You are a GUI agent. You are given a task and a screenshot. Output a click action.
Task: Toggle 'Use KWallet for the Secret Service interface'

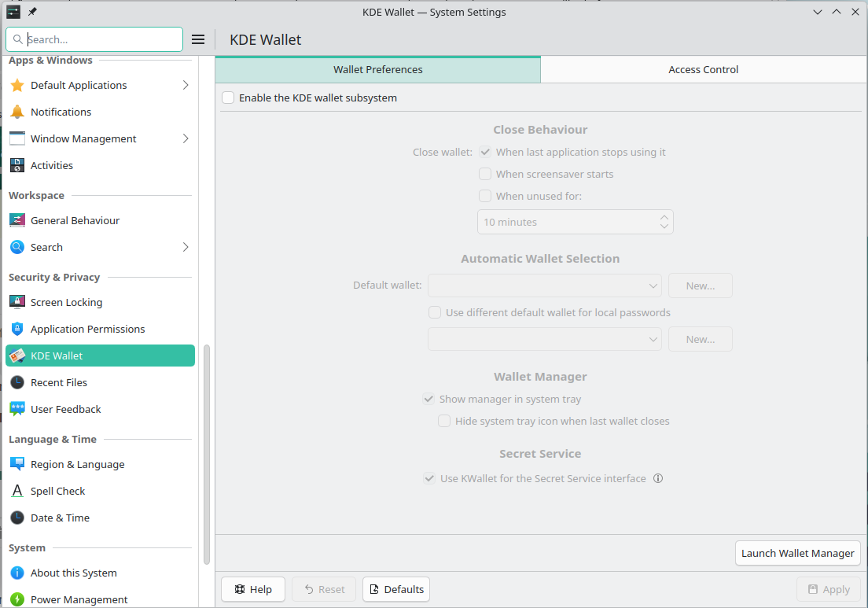(x=429, y=478)
